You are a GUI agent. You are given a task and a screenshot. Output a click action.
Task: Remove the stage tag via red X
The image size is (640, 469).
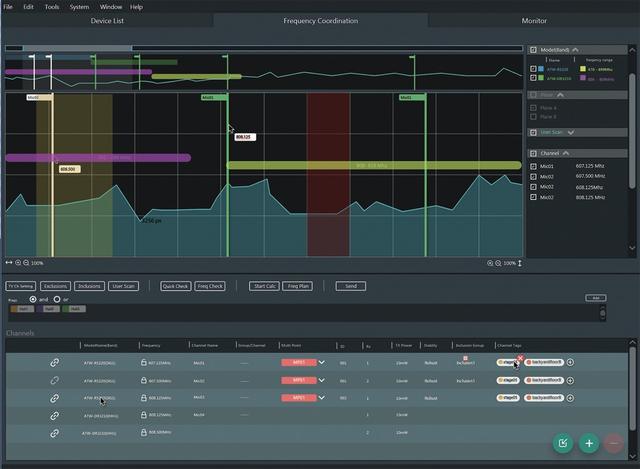[x=520, y=358]
